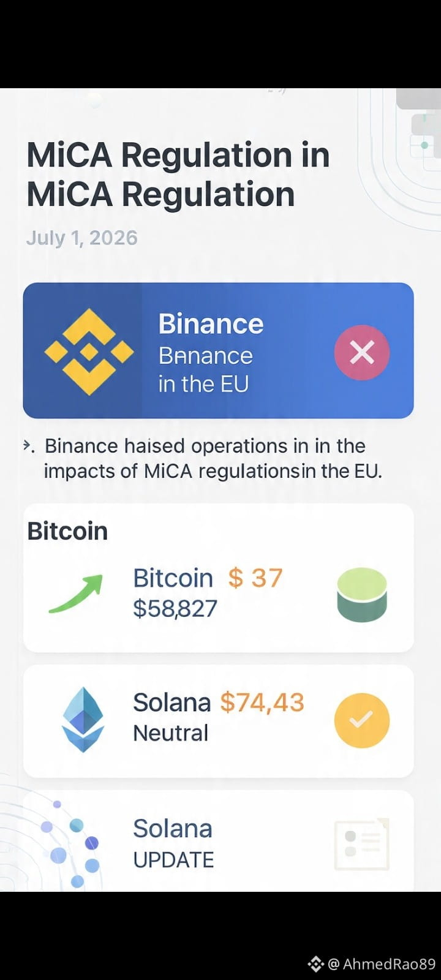Click the July 1, 2026 date
Image resolution: width=441 pixels, height=980 pixels.
tap(81, 238)
